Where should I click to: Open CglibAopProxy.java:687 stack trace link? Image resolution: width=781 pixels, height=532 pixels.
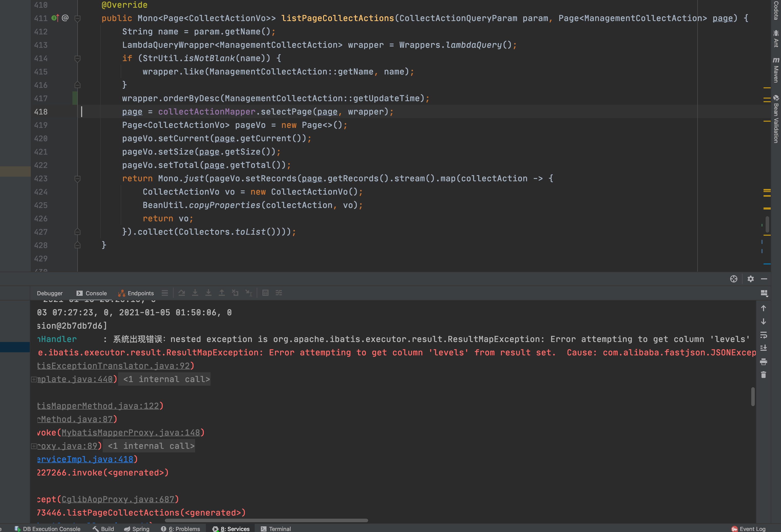click(x=119, y=499)
